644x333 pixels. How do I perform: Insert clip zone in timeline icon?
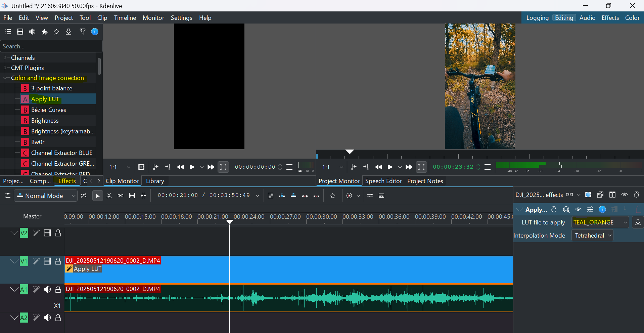pos(282,196)
